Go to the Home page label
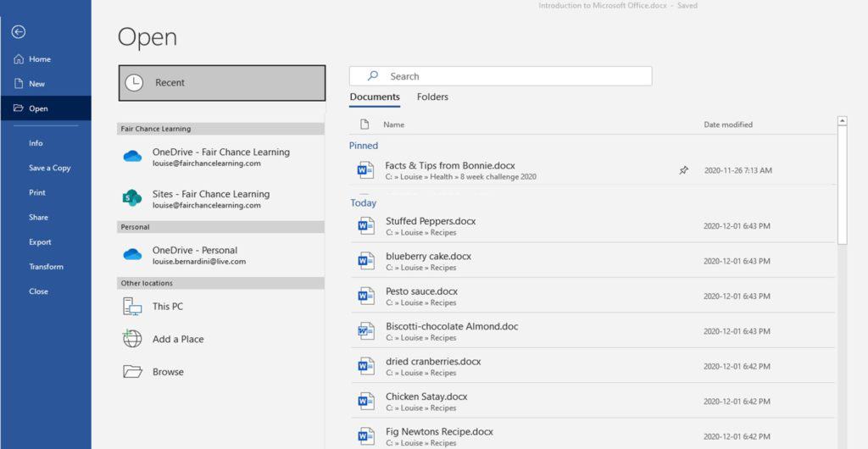868x449 pixels. coord(40,59)
